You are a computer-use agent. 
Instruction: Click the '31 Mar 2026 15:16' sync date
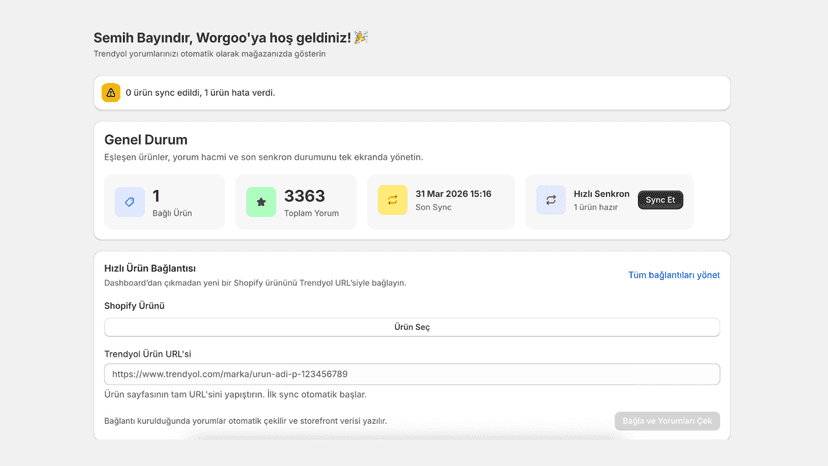(x=453, y=194)
